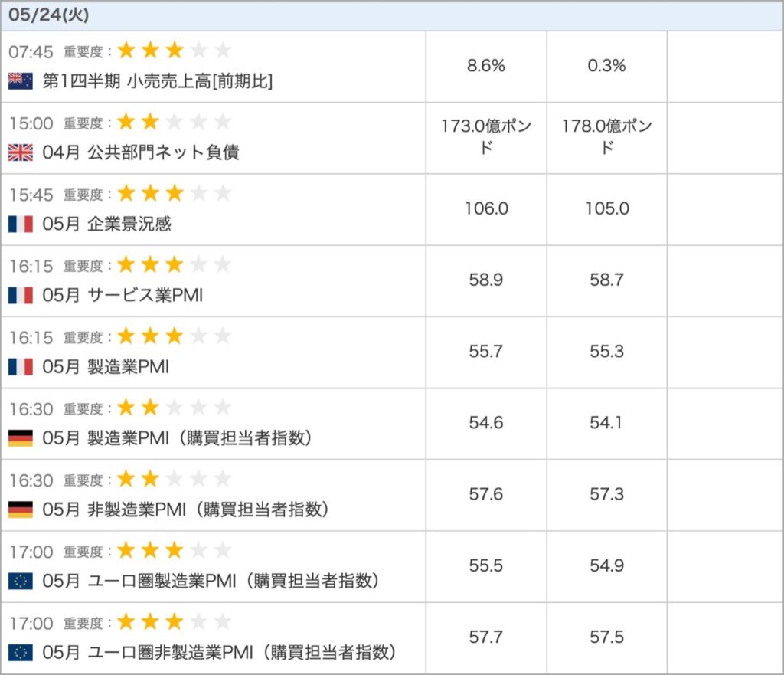Open 05月 サービス業PMI event
This screenshot has width=784, height=675.
click(x=123, y=296)
